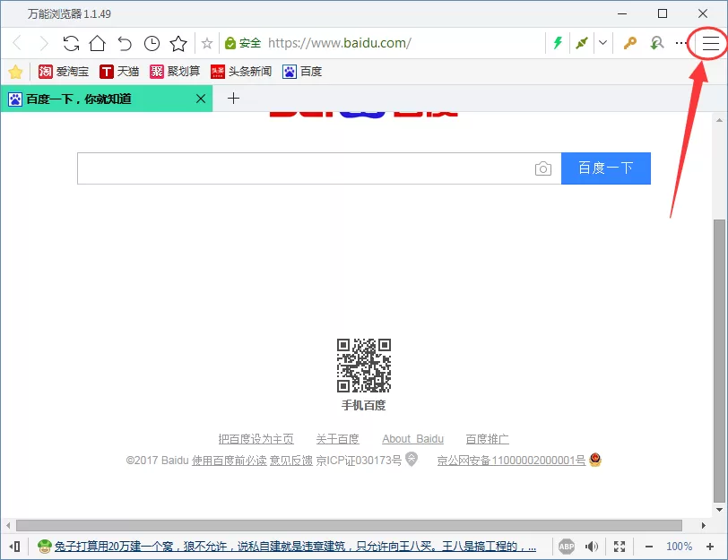Open the news headline in status bar
Screen dimensions: 728x560
[x=295, y=547]
